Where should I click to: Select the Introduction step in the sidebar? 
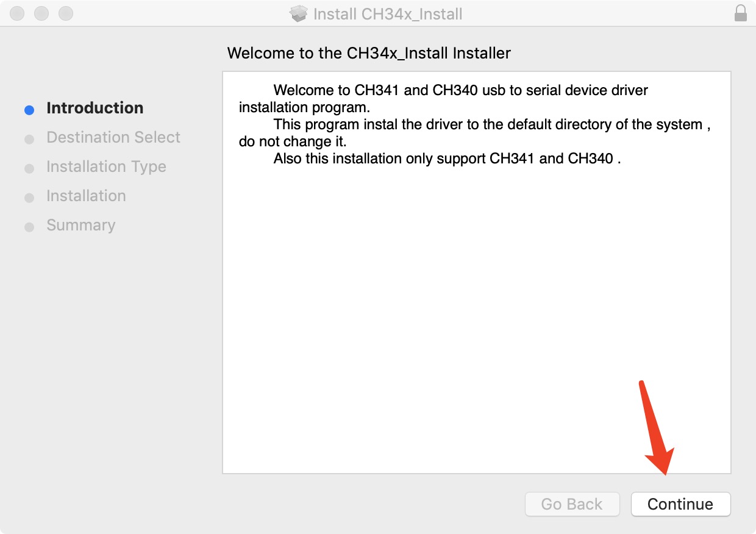point(94,108)
